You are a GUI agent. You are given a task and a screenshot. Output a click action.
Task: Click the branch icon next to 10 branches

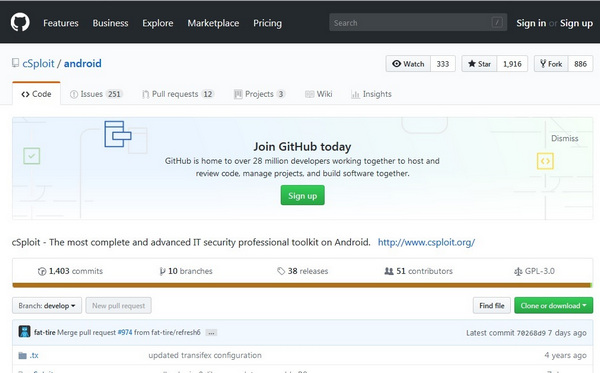point(163,271)
